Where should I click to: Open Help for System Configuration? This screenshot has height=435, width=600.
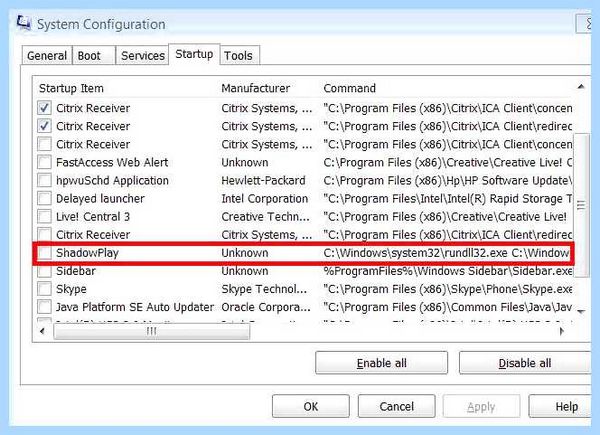562,406
